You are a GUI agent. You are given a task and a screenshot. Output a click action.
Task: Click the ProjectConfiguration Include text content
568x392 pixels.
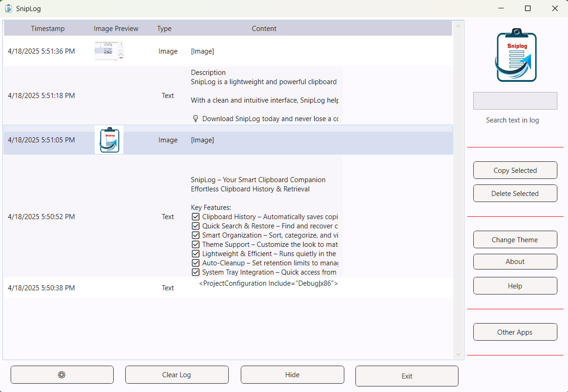pyautogui.click(x=268, y=283)
